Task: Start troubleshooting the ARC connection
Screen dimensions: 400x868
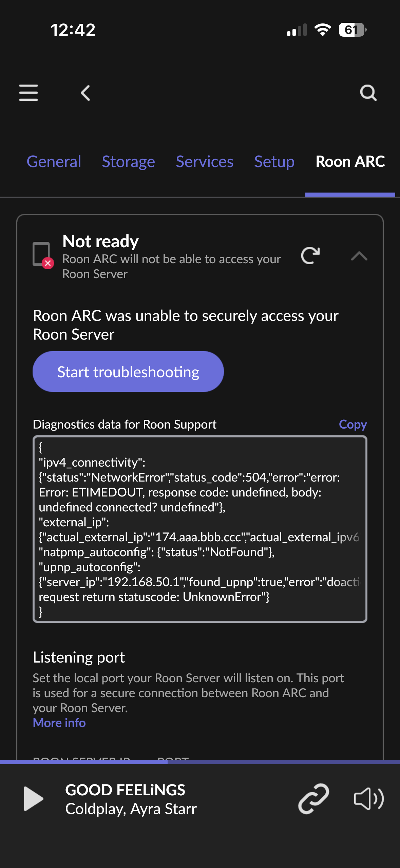Action: (x=128, y=372)
